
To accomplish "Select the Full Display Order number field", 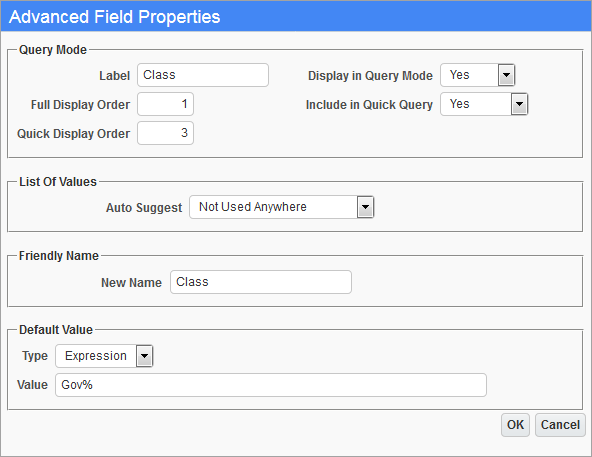I will (x=166, y=104).
